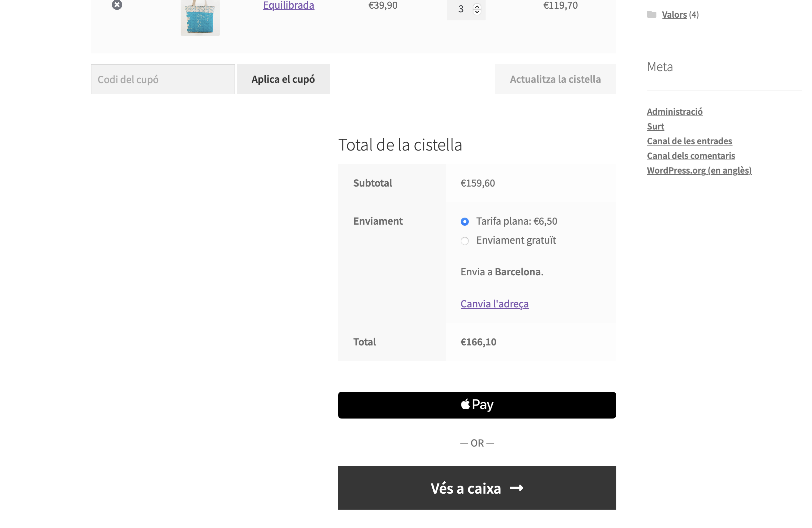
Task: Pay with the Apple Pay button
Action: pos(477,405)
